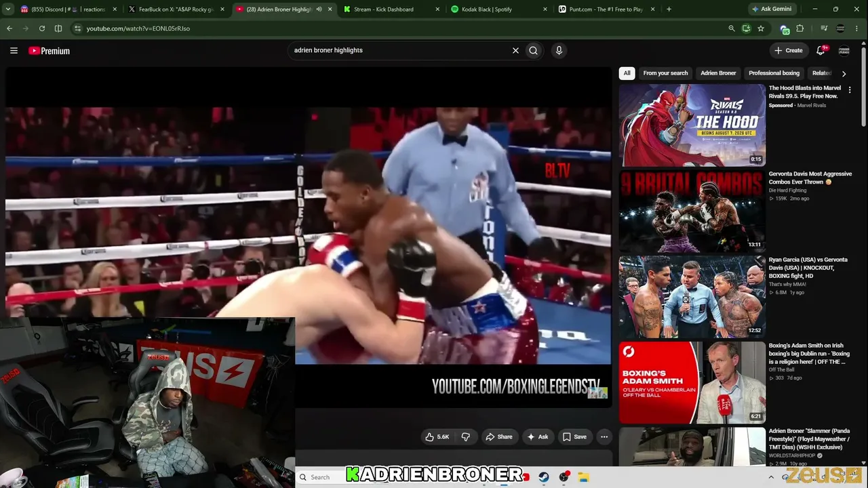
Task: Open the Off The Ball channel link
Action: (x=783, y=369)
